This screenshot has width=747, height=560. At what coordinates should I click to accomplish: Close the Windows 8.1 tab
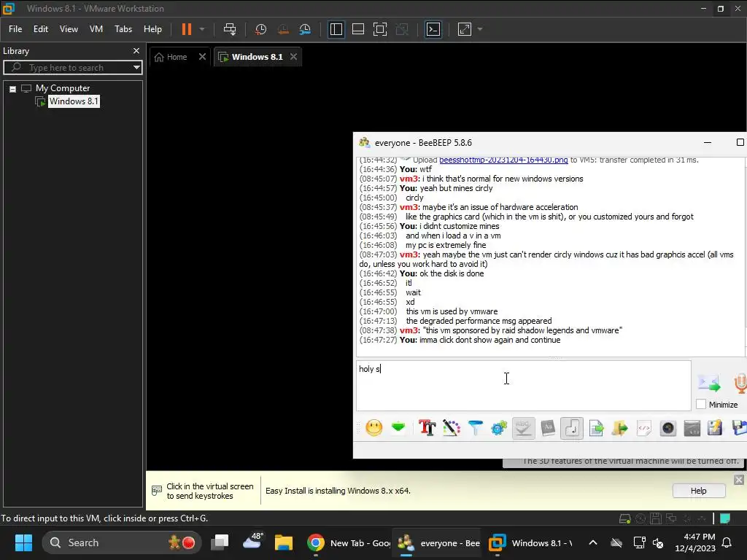click(x=293, y=57)
